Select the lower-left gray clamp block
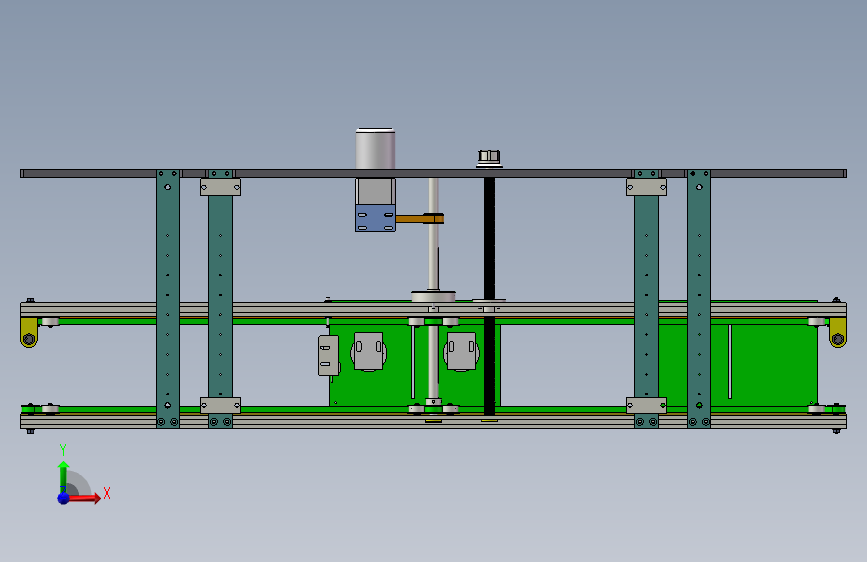This screenshot has width=867, height=562. pyautogui.click(x=220, y=405)
